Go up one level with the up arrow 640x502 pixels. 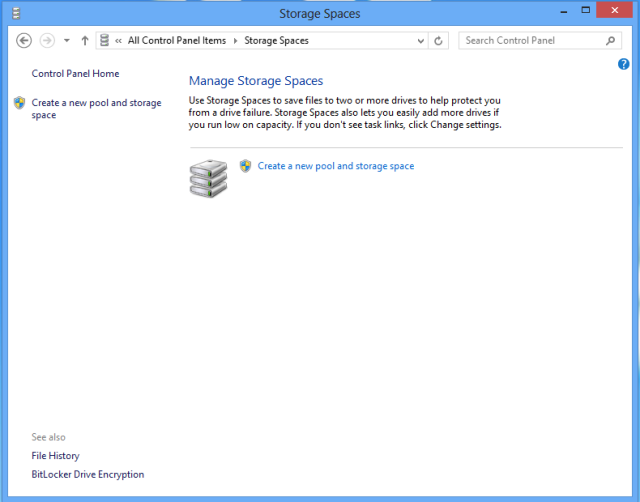(x=84, y=40)
